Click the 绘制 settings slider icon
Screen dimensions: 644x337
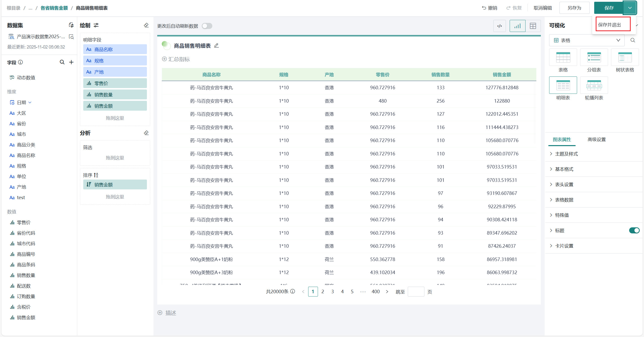pyautogui.click(x=96, y=25)
